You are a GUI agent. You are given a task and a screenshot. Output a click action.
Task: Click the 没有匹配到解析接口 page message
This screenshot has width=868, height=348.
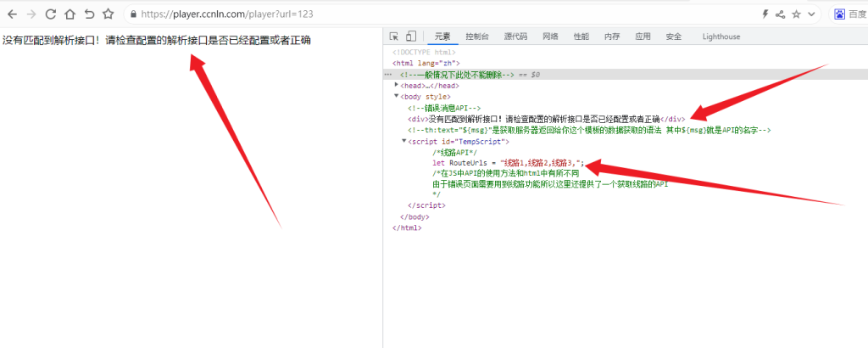(157, 41)
